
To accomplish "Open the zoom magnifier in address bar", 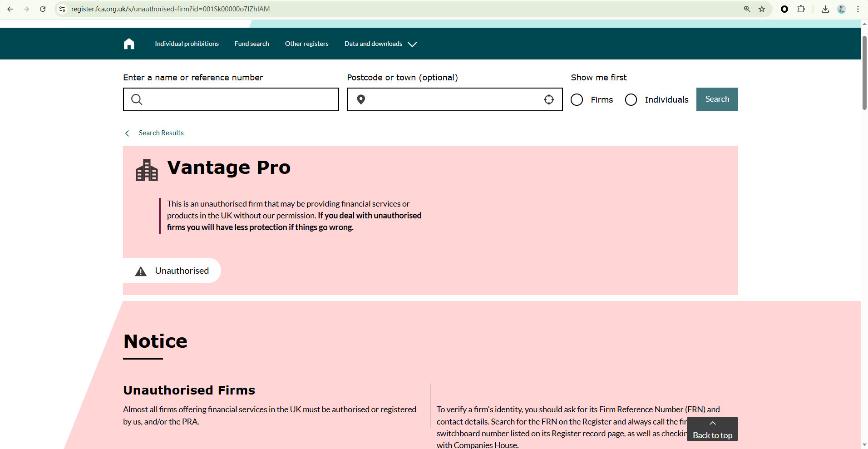I will tap(747, 9).
